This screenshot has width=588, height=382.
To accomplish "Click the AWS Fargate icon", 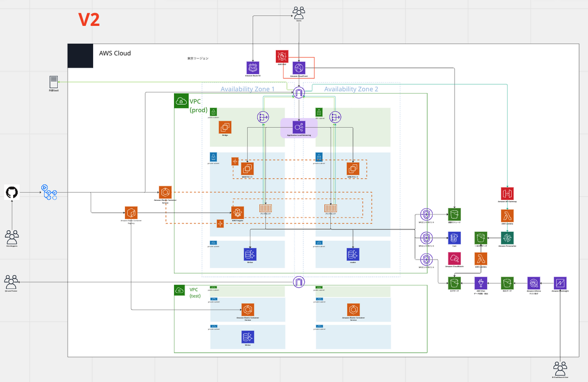I will pos(238,212).
